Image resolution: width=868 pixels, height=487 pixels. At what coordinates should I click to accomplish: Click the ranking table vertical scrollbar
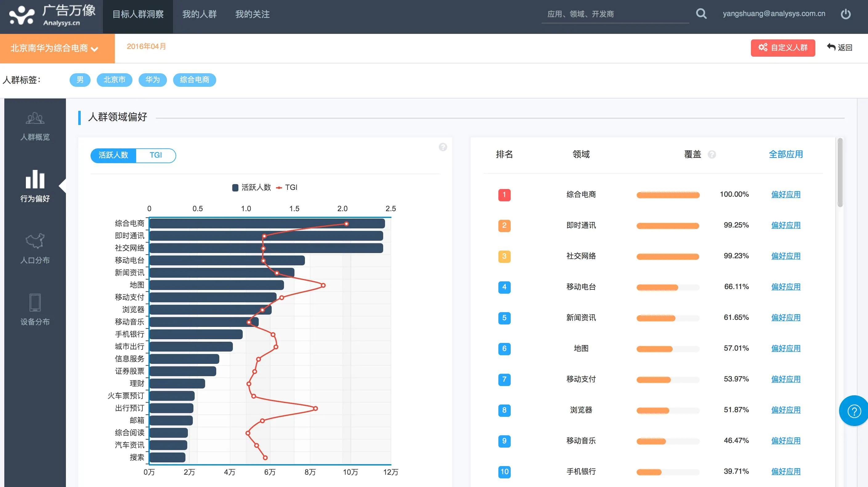(840, 172)
